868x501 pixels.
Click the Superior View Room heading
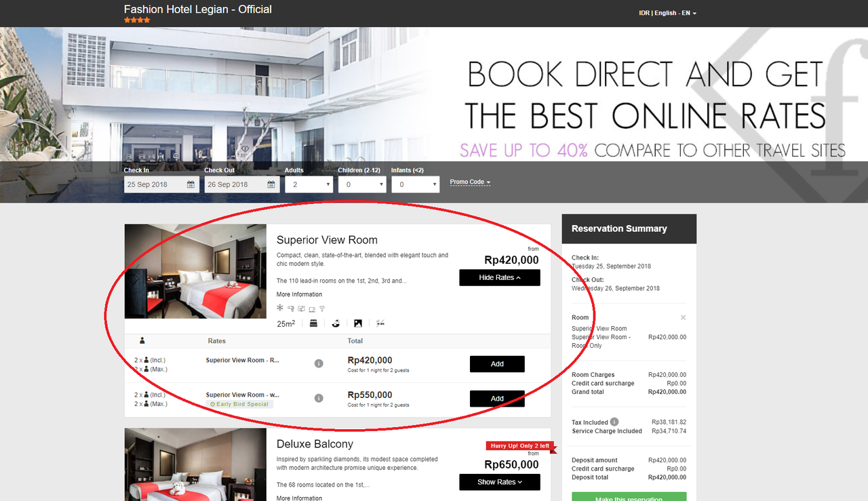pos(327,240)
